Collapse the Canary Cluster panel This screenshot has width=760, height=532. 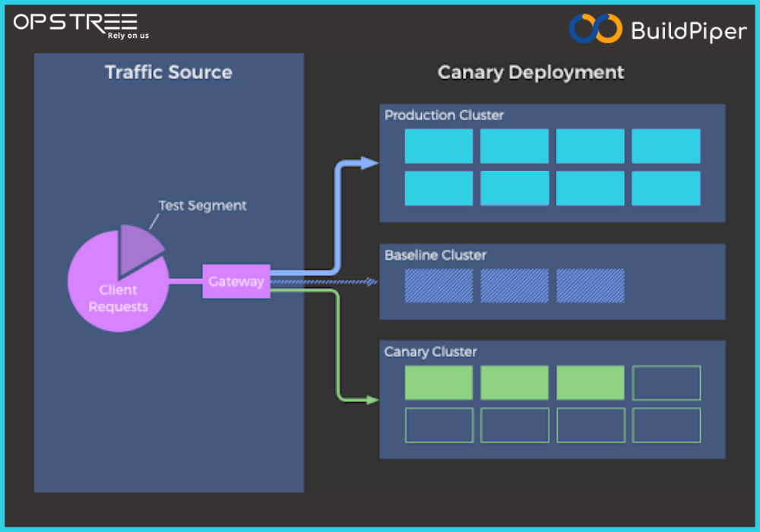[x=430, y=352]
